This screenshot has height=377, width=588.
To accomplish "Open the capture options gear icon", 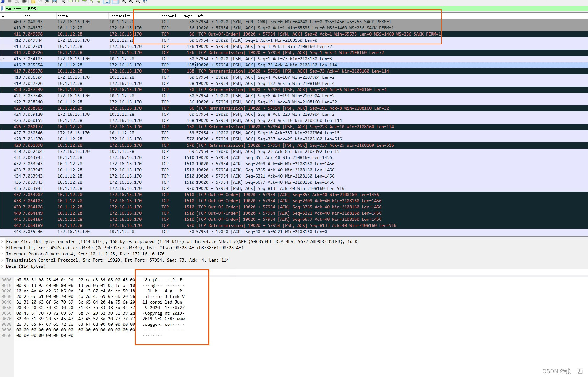I will (x=24, y=1).
